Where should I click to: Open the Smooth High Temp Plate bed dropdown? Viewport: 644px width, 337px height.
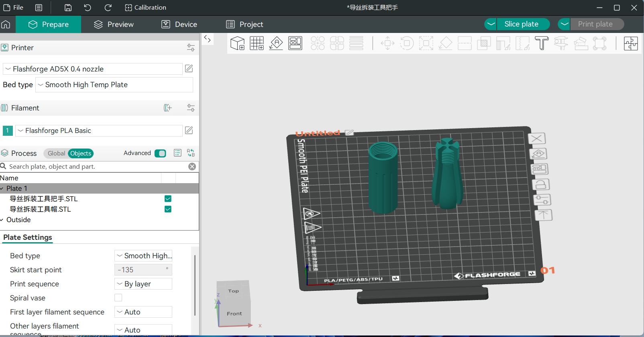pos(114,85)
